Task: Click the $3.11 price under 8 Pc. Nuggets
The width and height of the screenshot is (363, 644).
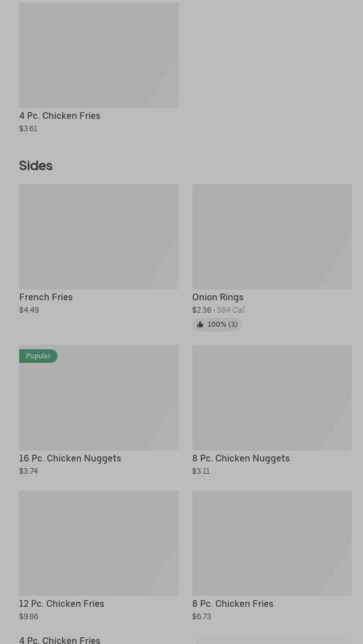Action: (x=201, y=471)
